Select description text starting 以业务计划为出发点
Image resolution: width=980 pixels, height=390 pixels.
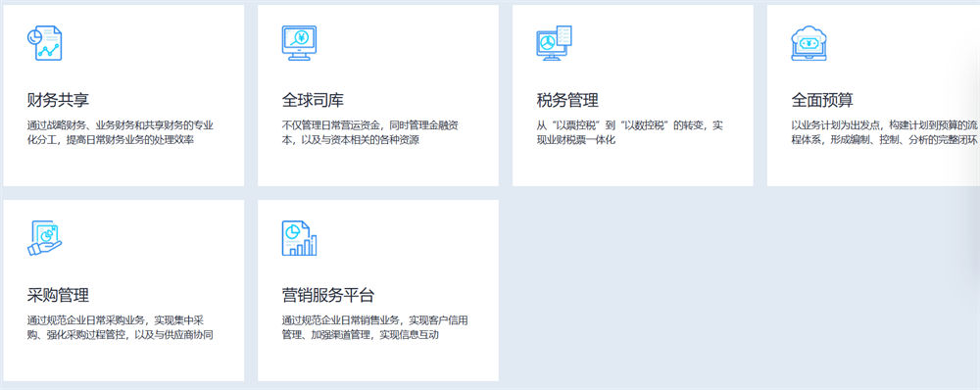point(884,132)
